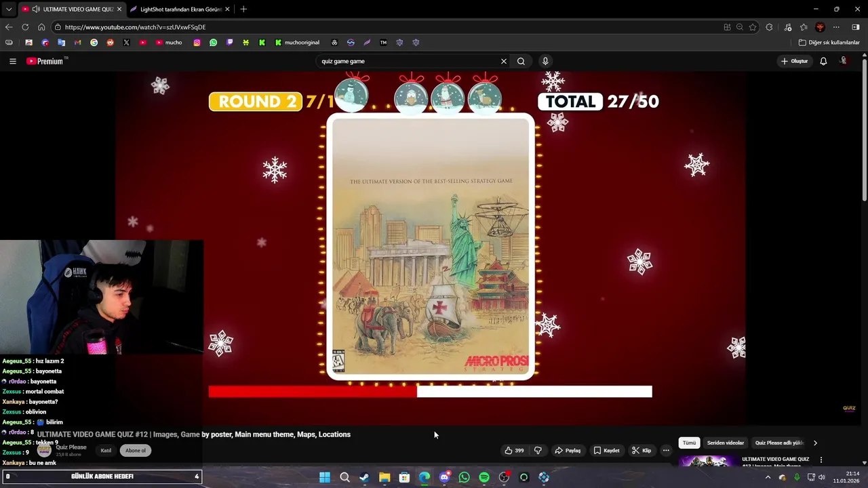Click the Katıl join button
The height and width of the screenshot is (488, 868).
[106, 451]
